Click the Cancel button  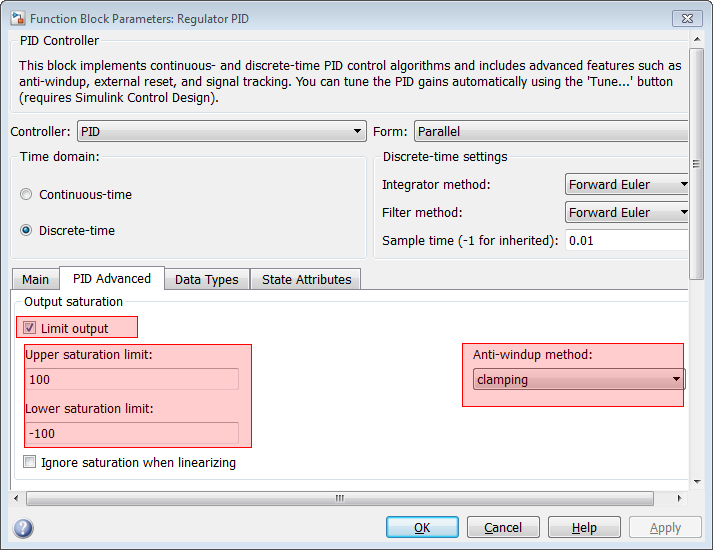pyautogui.click(x=503, y=527)
